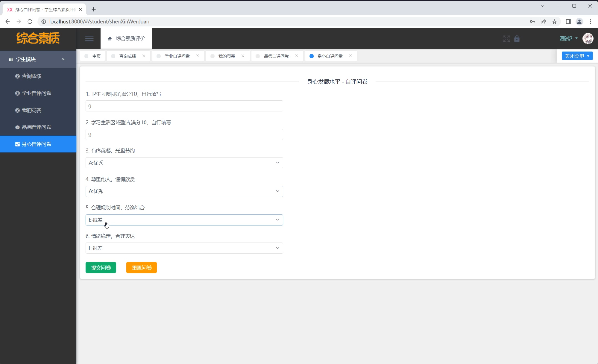Click the lock screen icon
This screenshot has height=364, width=598.
coord(517,39)
